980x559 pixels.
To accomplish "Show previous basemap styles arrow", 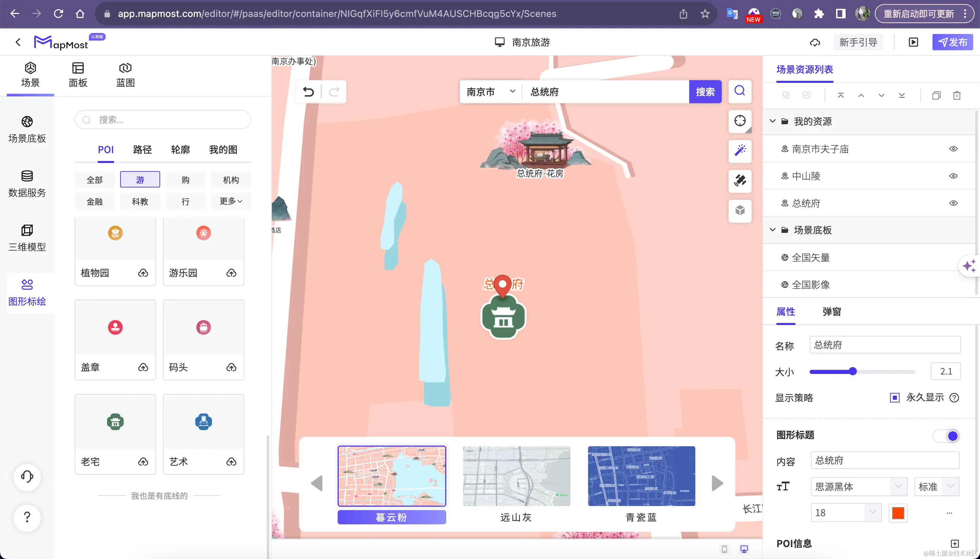I will pos(317,483).
